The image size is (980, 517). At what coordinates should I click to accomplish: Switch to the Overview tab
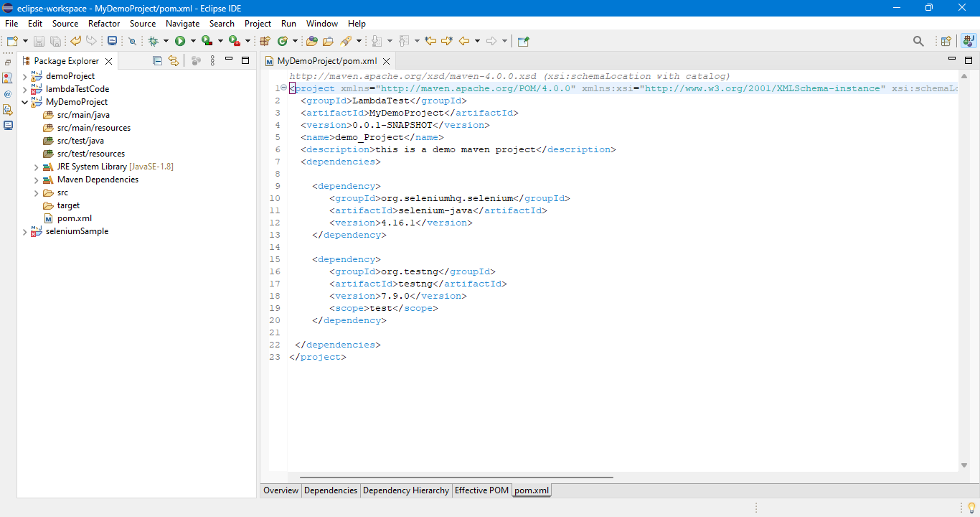point(281,490)
